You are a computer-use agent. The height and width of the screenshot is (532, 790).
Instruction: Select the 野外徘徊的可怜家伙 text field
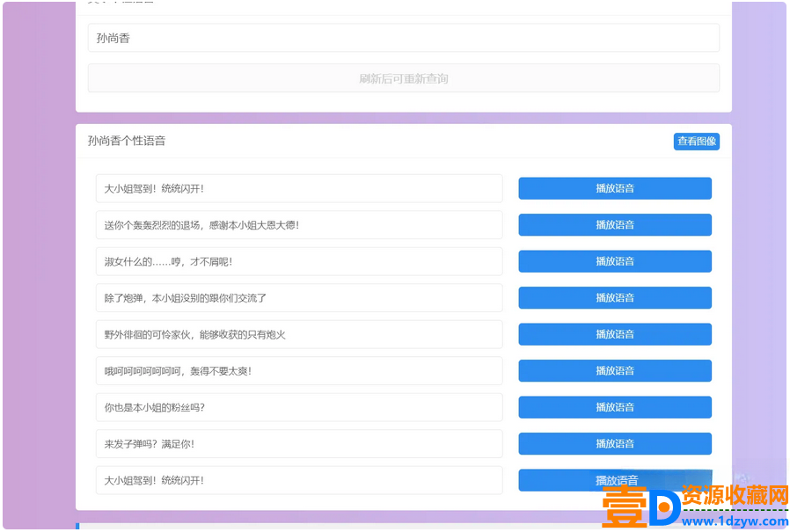tap(299, 334)
